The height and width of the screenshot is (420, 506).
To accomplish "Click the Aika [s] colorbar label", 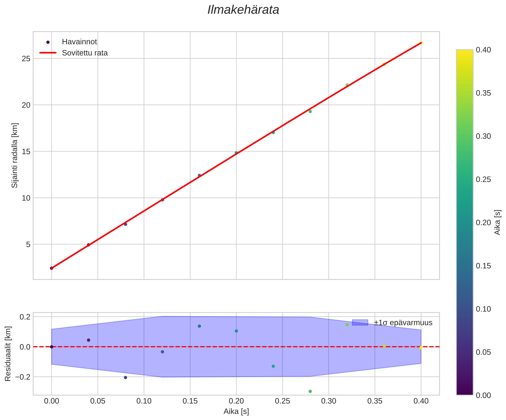I will (497, 222).
